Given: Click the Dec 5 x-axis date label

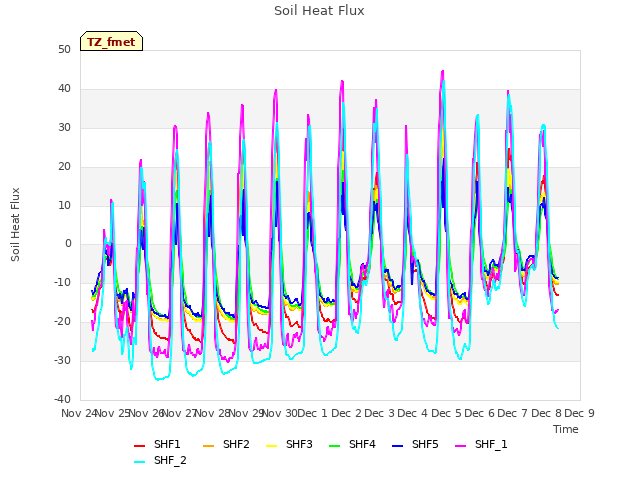Looking at the screenshot, I should pyautogui.click(x=446, y=413).
